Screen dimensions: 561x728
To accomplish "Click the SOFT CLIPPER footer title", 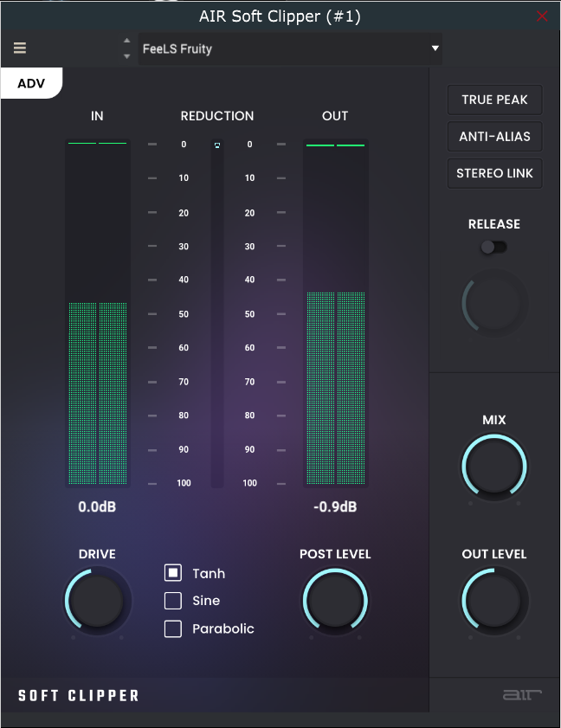I will 79,695.
